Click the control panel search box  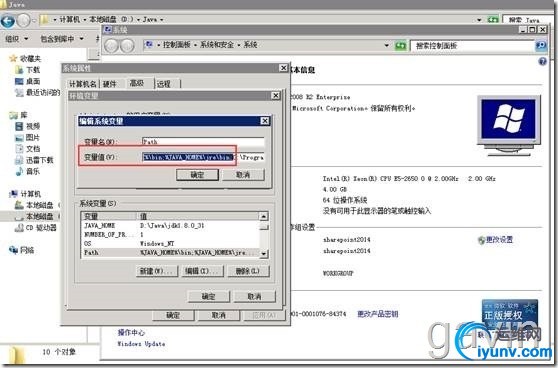coord(473,46)
